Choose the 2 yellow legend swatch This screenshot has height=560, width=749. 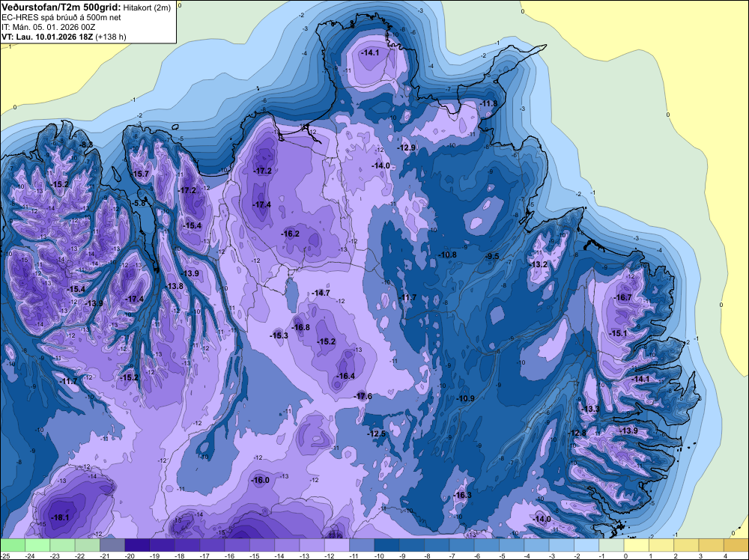[x=686, y=545]
